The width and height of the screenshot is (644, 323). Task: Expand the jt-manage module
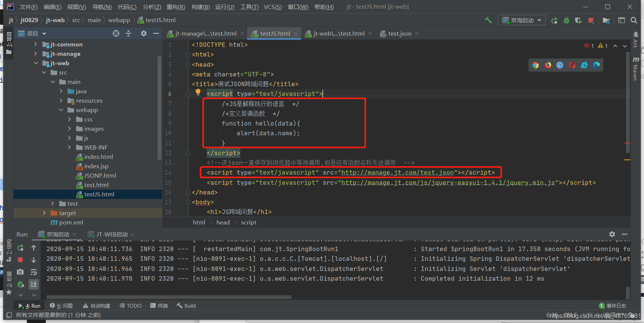pos(36,54)
